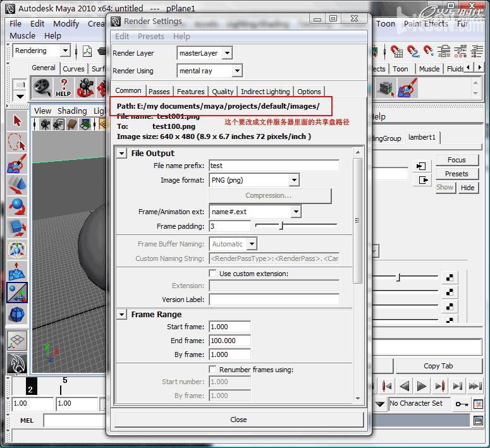The image size is (490, 448).
Task: Choose the Paint Selection tool
Action: click(17, 164)
